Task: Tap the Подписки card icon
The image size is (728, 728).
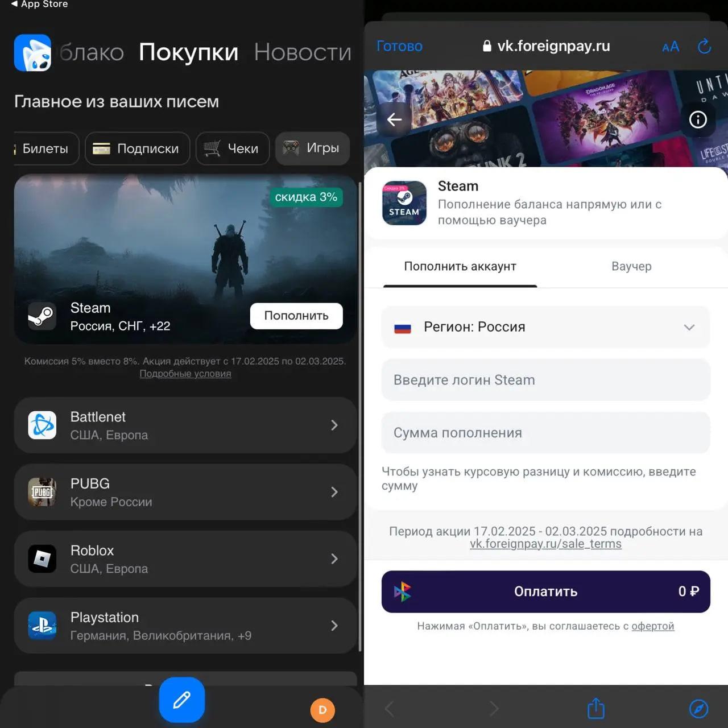Action: tap(101, 149)
